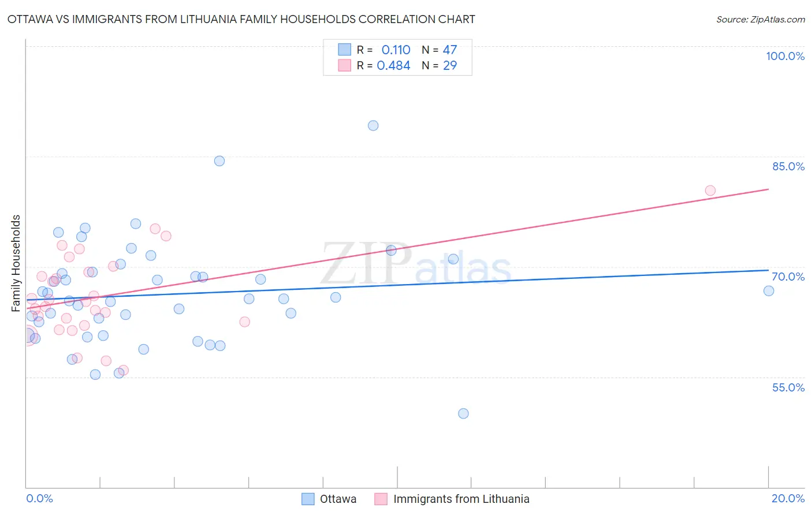
Task: Click the Immigrants from Lithuania legend label
Action: pyautogui.click(x=461, y=499)
